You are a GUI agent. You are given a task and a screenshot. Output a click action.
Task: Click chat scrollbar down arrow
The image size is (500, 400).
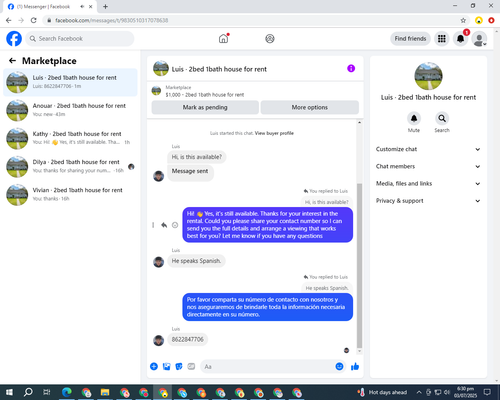point(359,351)
